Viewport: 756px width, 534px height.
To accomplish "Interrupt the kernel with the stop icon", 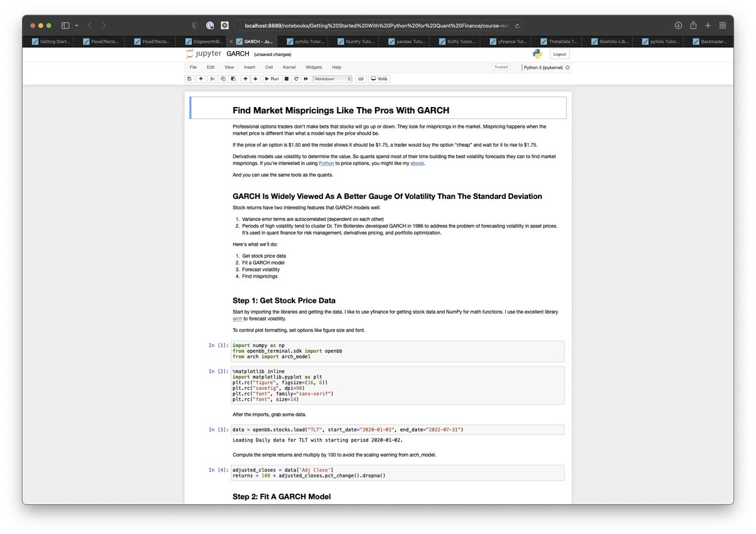I will [287, 79].
